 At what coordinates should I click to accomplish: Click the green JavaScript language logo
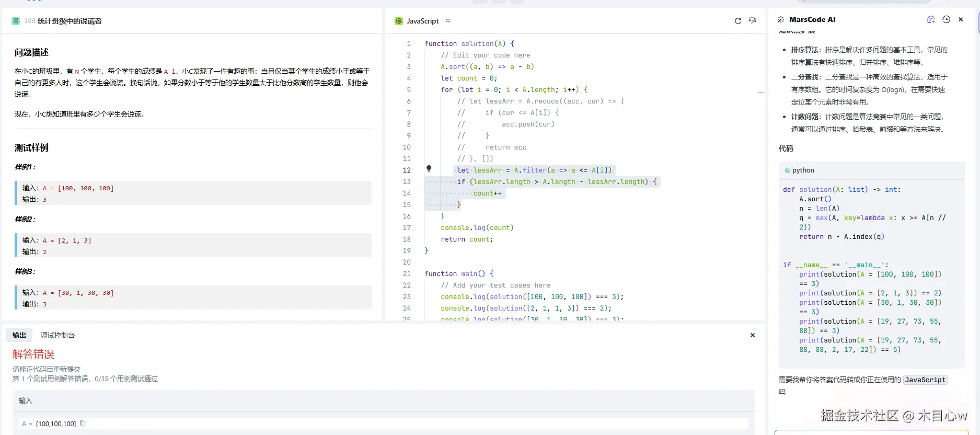399,21
